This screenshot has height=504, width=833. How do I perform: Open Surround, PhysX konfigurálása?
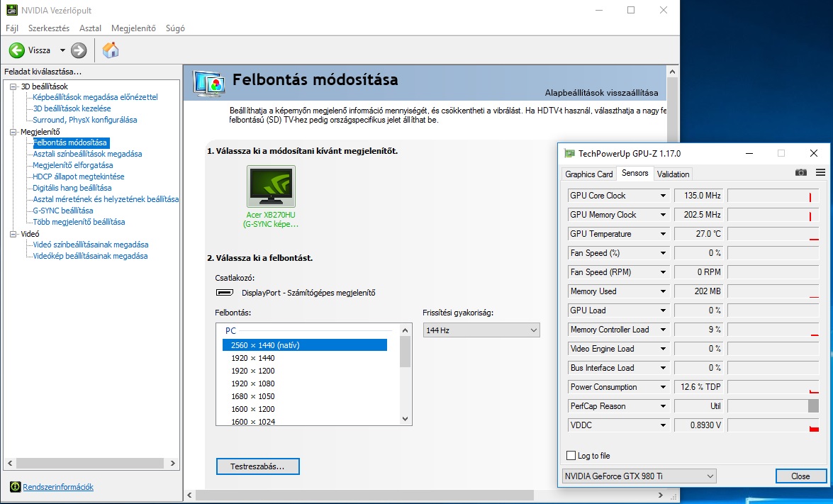click(85, 120)
